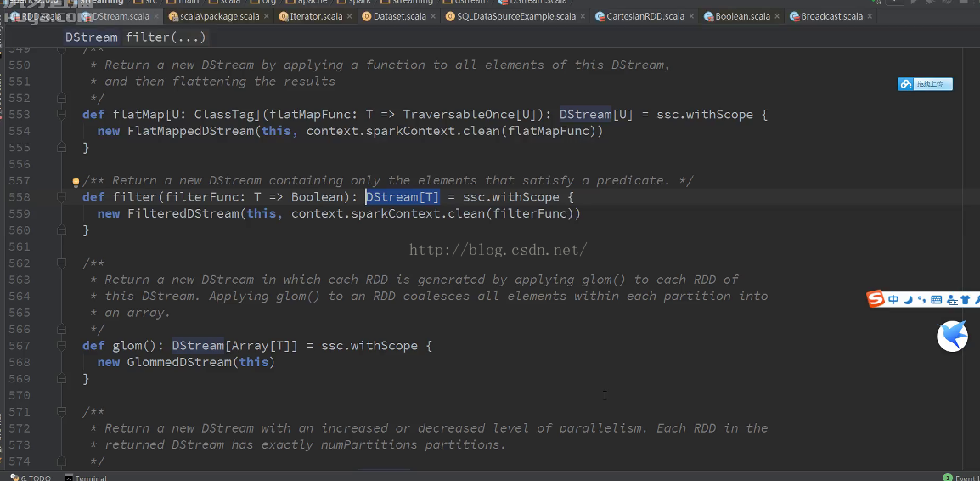980x481 pixels.
Task: Collapse fold marker at line 560 closing brace
Action: [x=61, y=230]
